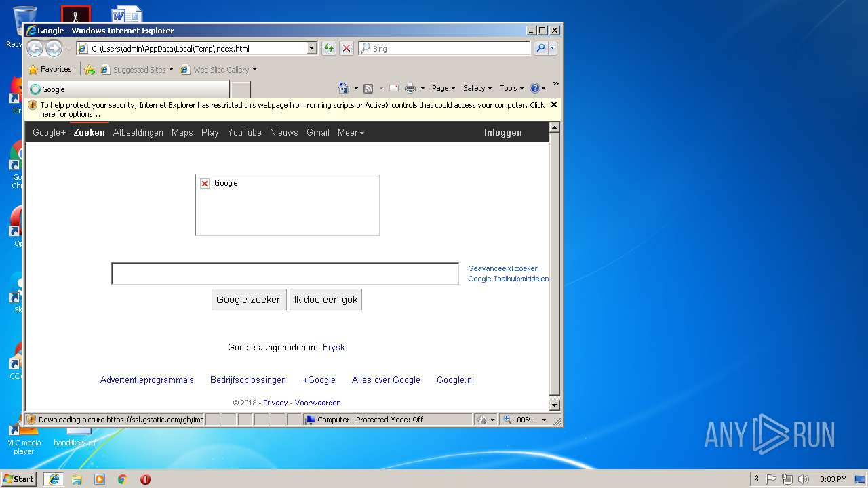Viewport: 868px width, 488px height.
Task: Click the page scrollbar up arrow
Action: pyautogui.click(x=555, y=127)
